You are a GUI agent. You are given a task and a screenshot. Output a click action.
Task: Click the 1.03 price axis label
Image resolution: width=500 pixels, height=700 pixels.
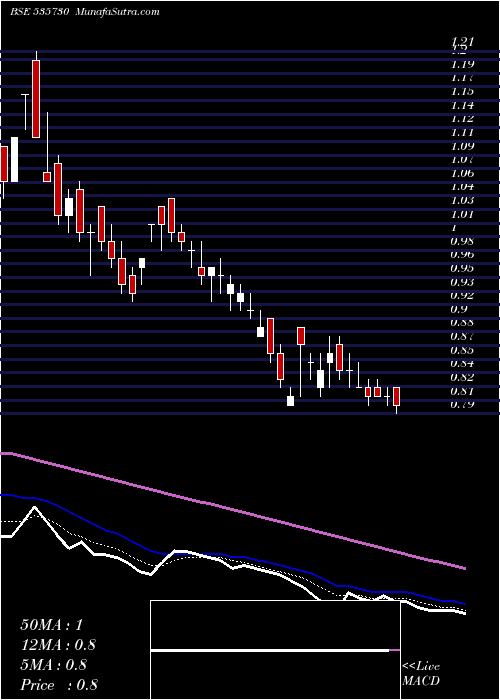click(x=462, y=200)
